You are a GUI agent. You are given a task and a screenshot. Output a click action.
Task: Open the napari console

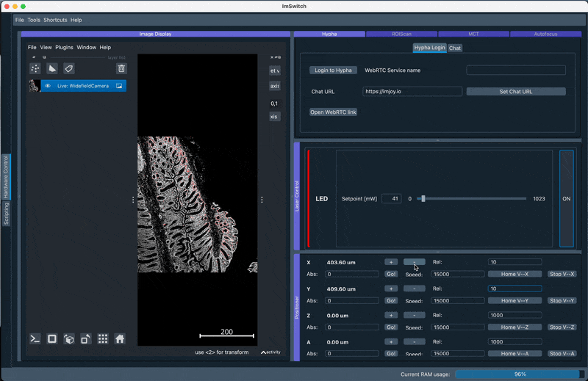35,338
